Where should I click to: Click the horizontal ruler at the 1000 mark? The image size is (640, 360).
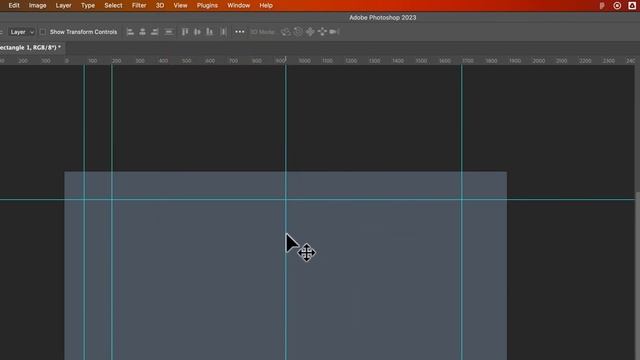[x=304, y=60]
